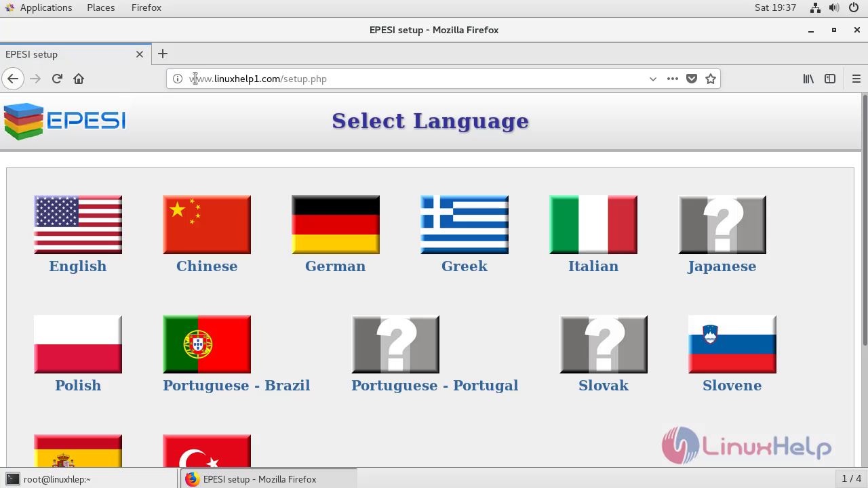Choose the Slovene language link

(x=732, y=386)
